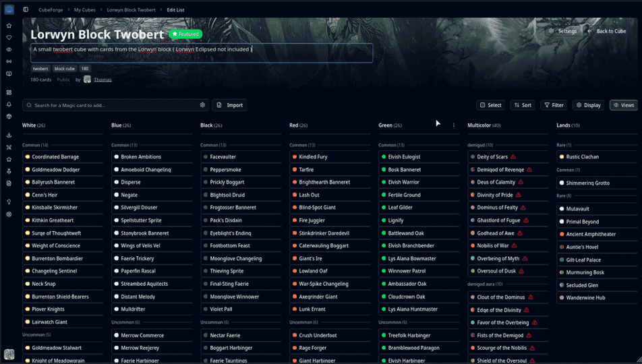Click Thomas's small avatar beside the author name
This screenshot has height=364, width=642.
click(x=87, y=80)
